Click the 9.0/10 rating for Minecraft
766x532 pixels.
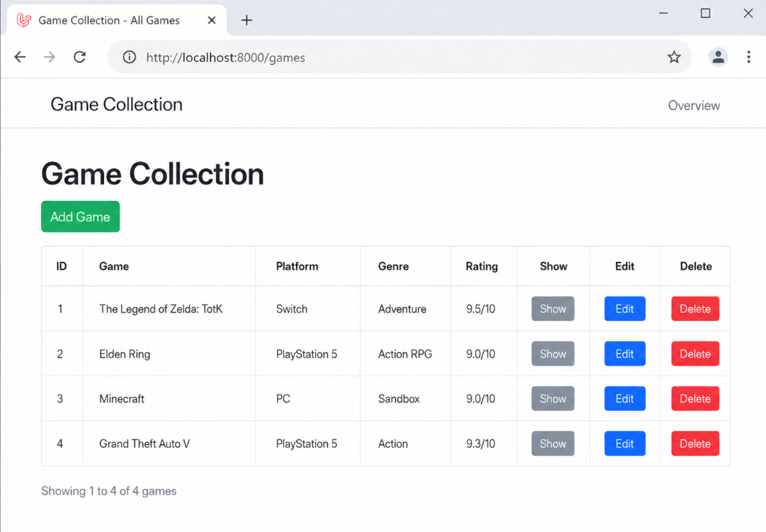click(481, 398)
